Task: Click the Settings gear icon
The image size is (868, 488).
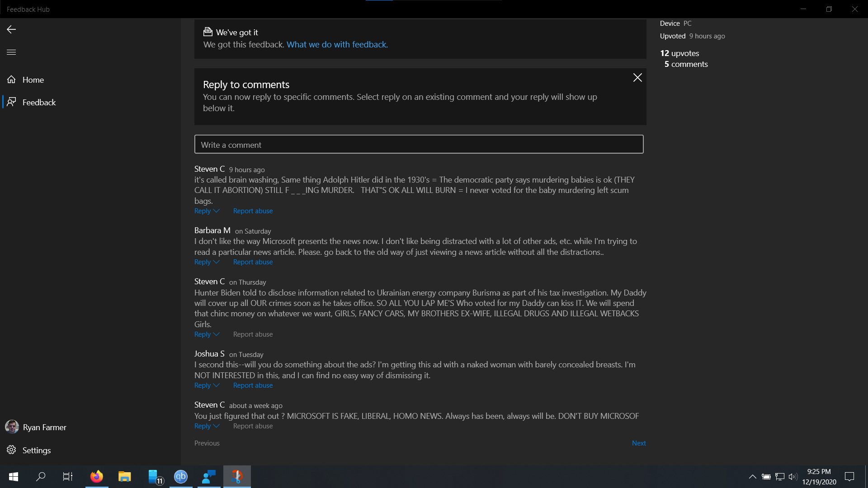Action: pos(11,450)
